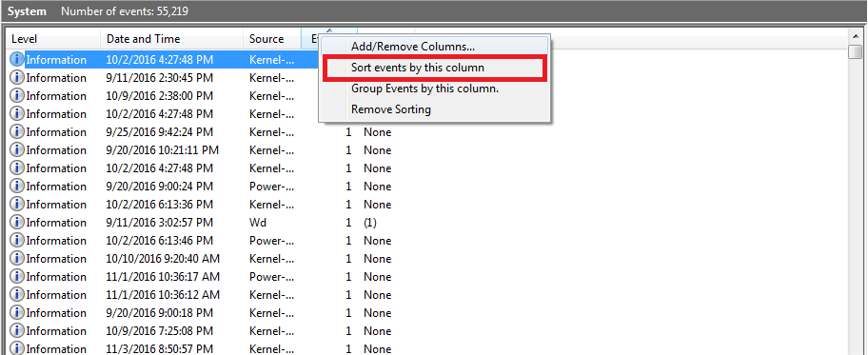Click 'Number of events: 55,219' label
The width and height of the screenshot is (868, 355).
(125, 11)
